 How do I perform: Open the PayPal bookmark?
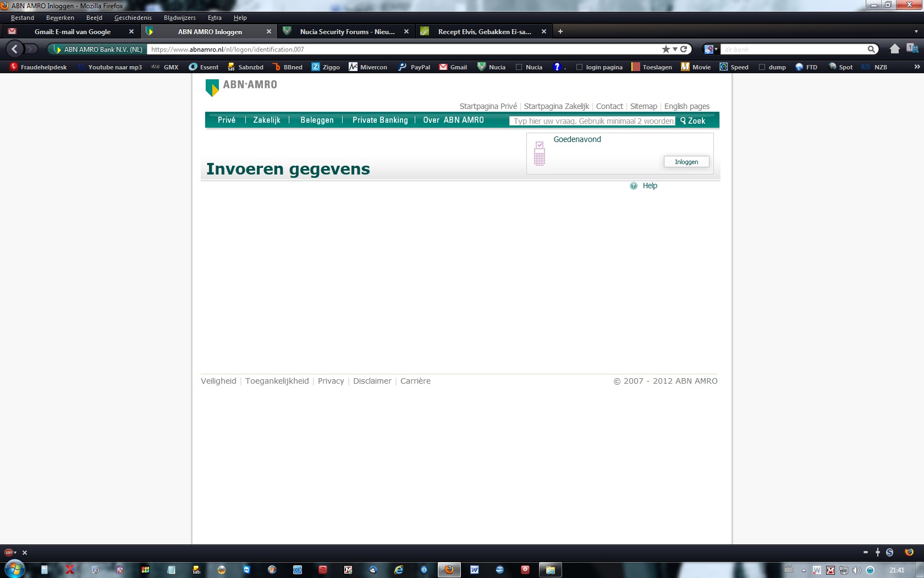414,67
